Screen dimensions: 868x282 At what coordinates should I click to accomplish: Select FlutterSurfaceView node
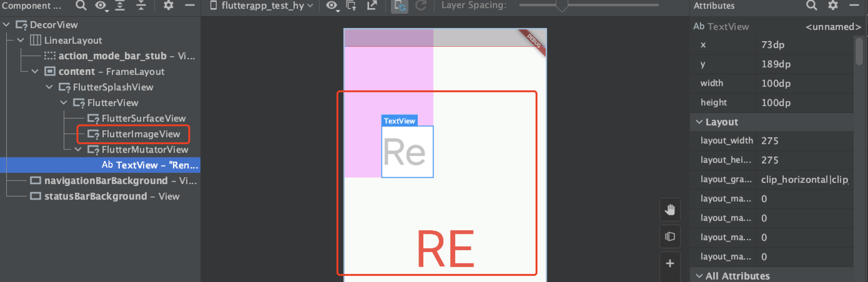[x=144, y=119]
